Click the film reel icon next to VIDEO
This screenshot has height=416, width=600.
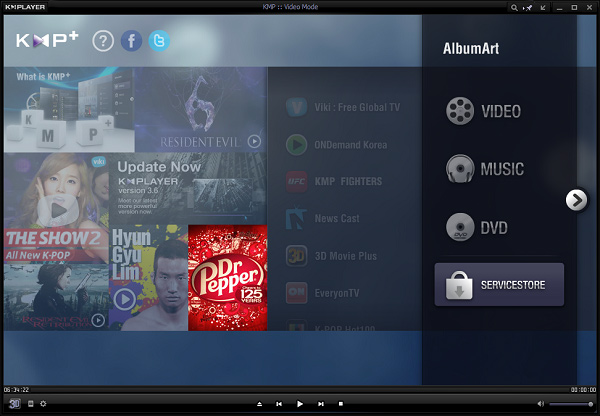[460, 111]
